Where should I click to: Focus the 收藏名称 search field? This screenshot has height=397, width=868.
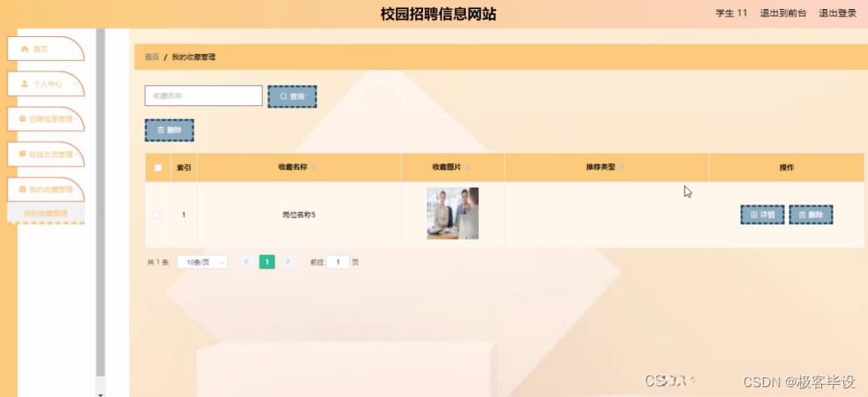[x=203, y=96]
